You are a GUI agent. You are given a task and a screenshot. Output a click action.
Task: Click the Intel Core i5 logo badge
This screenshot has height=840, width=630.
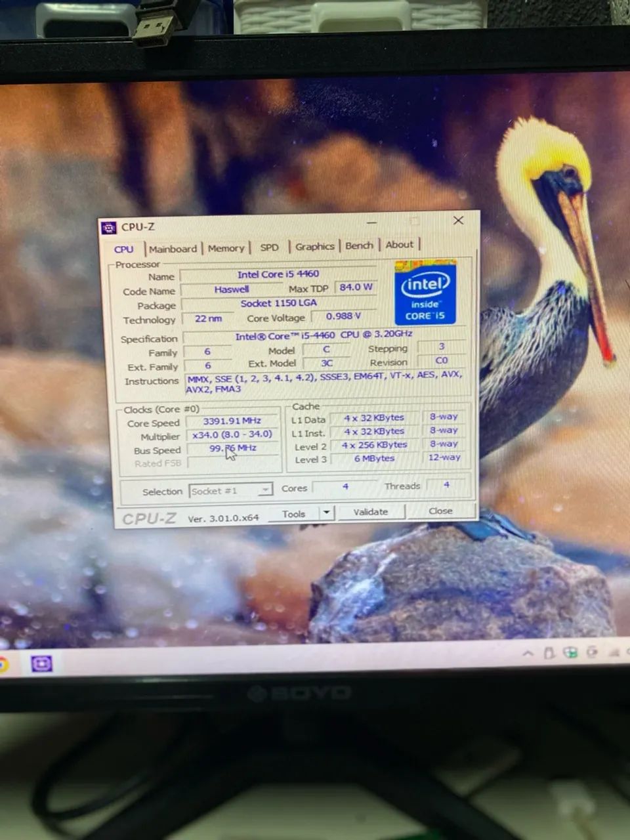pos(425,292)
